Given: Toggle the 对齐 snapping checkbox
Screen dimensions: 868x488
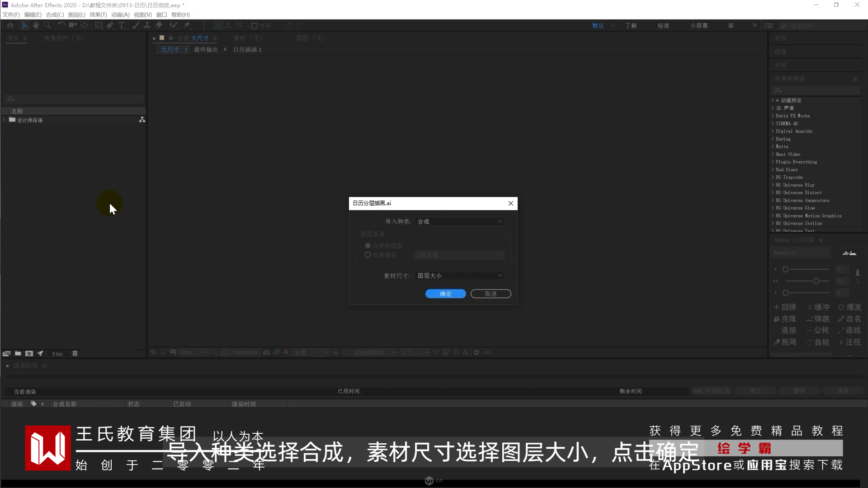Looking at the screenshot, I should pyautogui.click(x=255, y=26).
